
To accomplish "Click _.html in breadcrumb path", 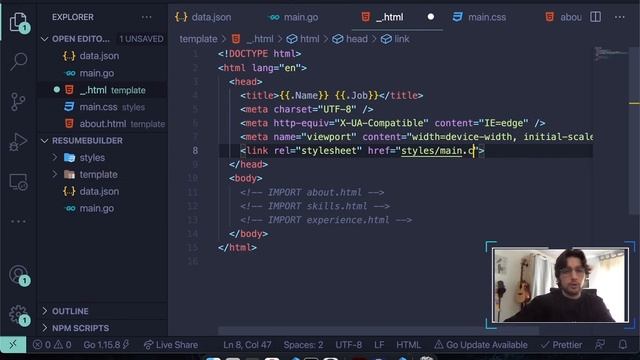I will [x=253, y=39].
